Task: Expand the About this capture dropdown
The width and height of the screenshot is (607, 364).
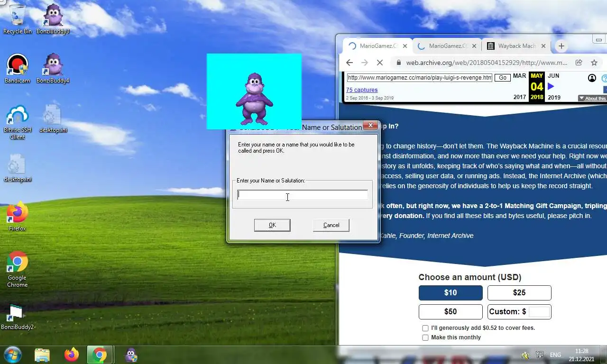Action: [592, 98]
